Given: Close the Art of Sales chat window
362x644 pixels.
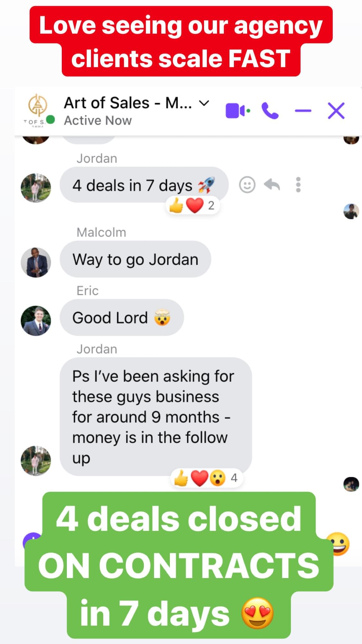Looking at the screenshot, I should pyautogui.click(x=336, y=111).
